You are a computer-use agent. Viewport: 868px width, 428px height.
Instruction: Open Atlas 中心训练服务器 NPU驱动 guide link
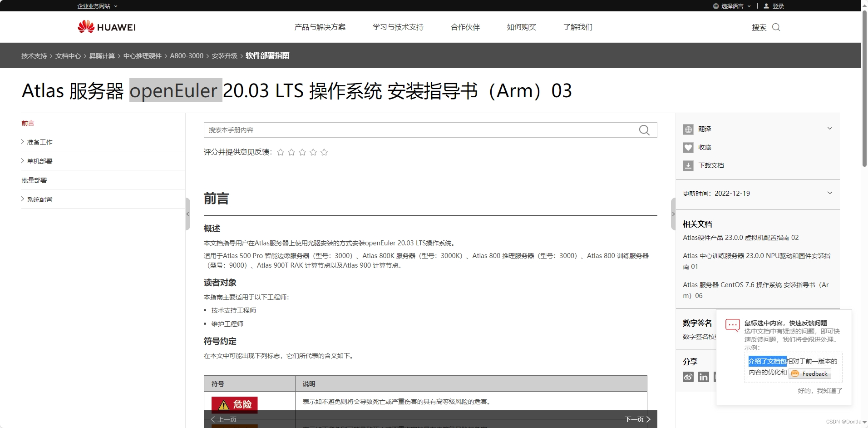[x=757, y=261]
